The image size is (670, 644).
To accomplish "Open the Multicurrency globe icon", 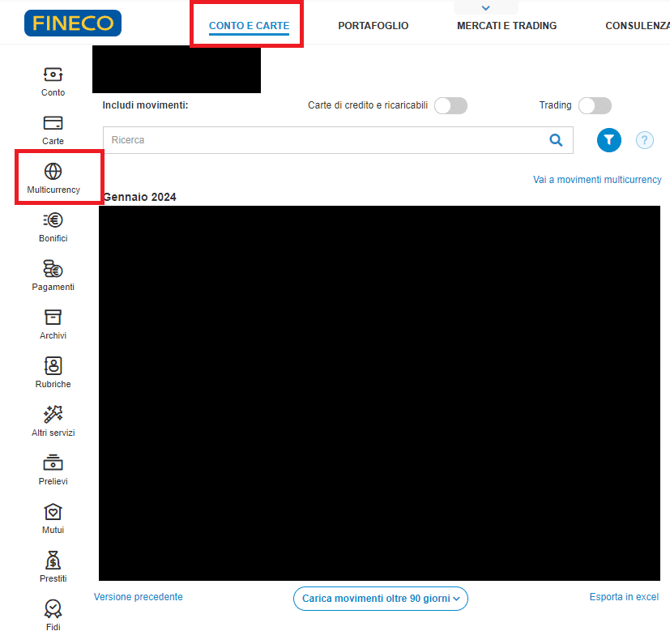I will (x=53, y=172).
